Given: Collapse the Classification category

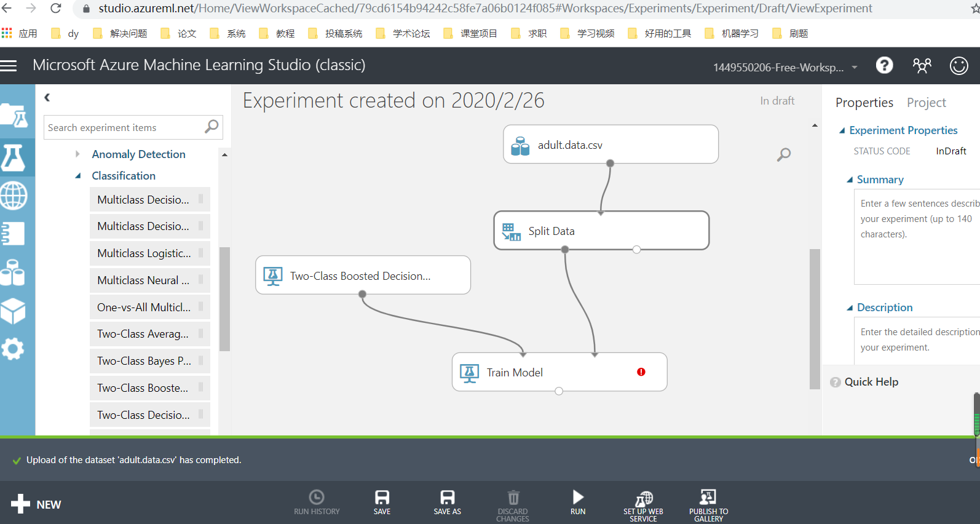Looking at the screenshot, I should tap(78, 176).
